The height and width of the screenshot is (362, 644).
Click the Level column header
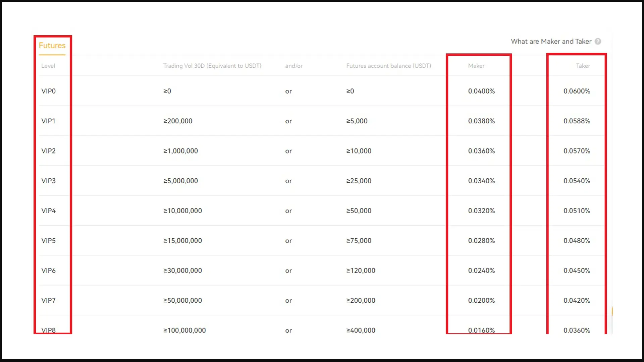(48, 66)
